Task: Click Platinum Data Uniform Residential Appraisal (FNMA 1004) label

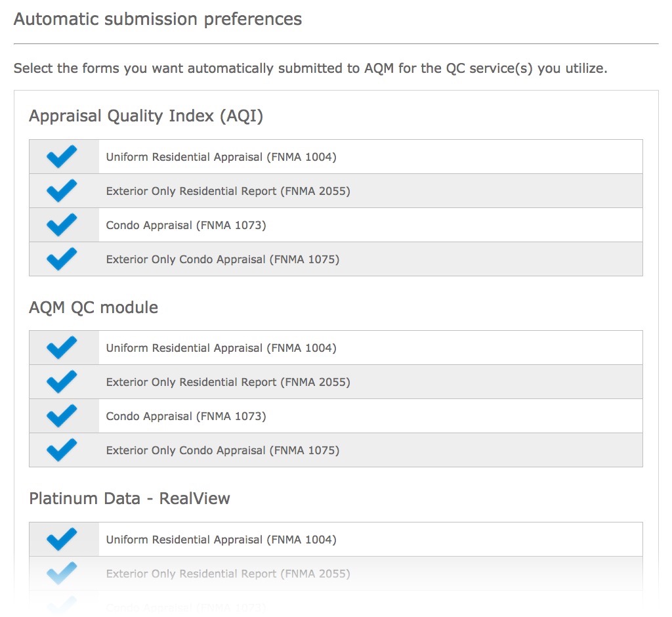Action: pos(221,540)
